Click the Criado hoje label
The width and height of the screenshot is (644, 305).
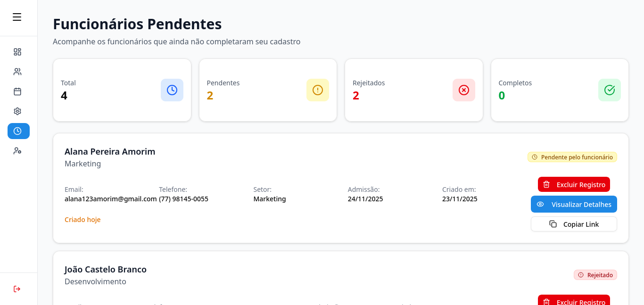[x=83, y=220]
